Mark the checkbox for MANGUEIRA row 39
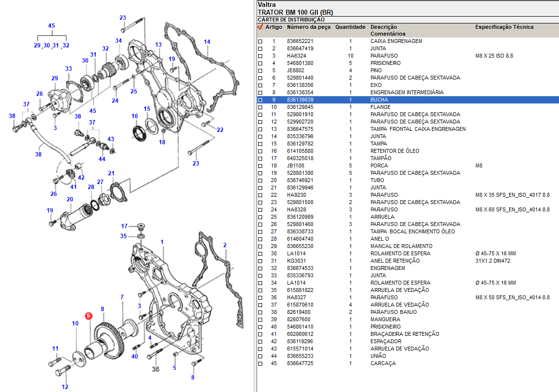Image resolution: width=559 pixels, height=392 pixels. pos(260,320)
